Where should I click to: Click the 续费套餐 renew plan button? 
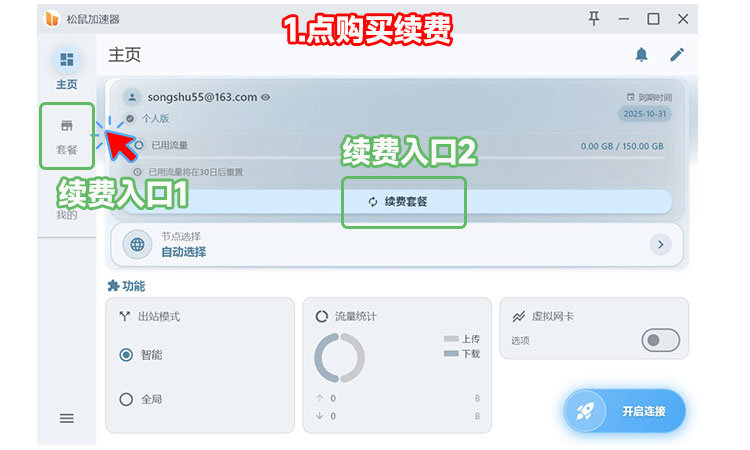[405, 201]
